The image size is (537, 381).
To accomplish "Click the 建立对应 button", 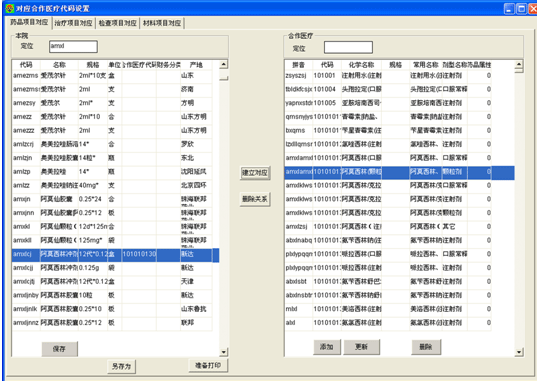I will (x=255, y=173).
